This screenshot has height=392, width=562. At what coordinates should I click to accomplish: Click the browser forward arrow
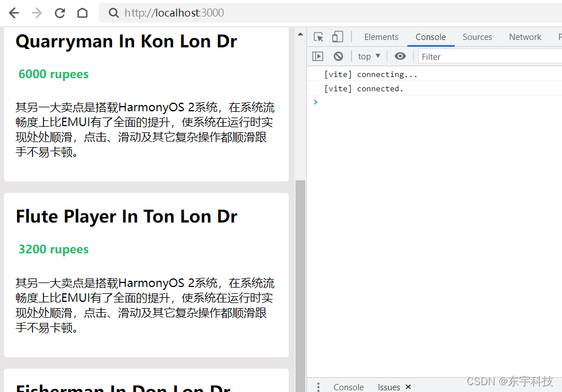point(37,13)
